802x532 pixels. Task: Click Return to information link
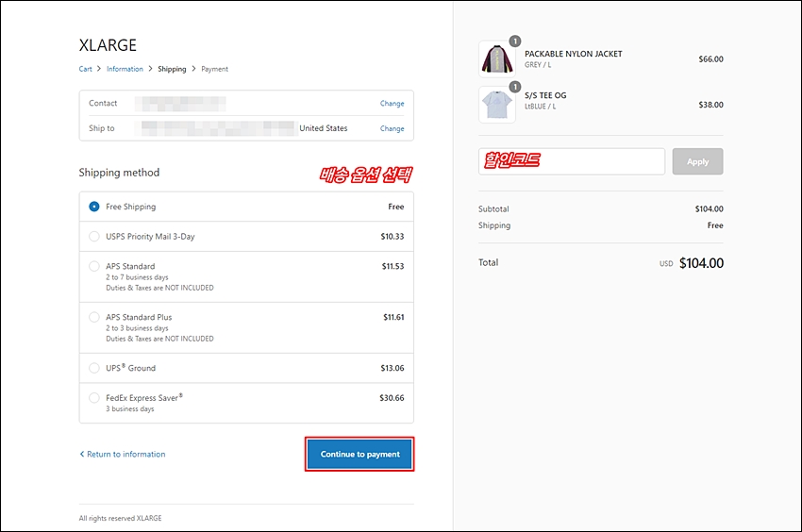[x=125, y=454]
